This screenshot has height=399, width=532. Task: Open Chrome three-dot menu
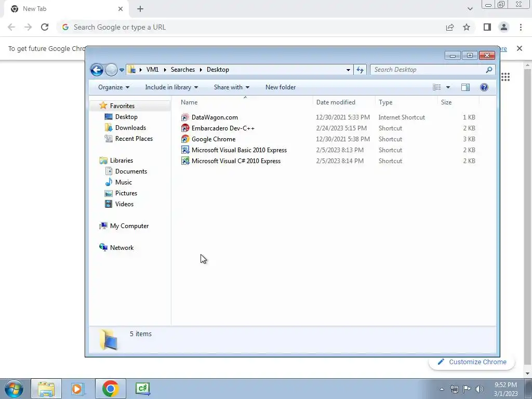coord(521,27)
